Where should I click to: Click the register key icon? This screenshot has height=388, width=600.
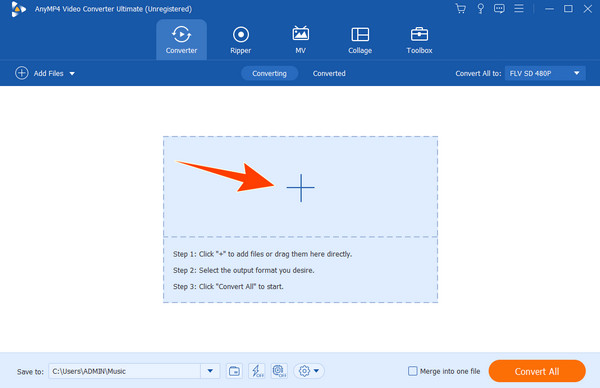click(x=481, y=8)
